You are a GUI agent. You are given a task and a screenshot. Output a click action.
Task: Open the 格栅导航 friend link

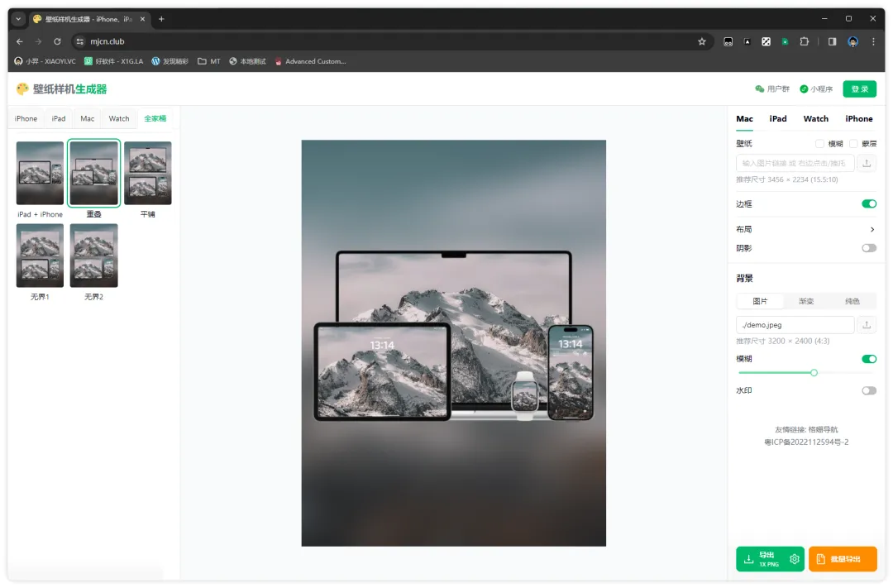point(823,429)
